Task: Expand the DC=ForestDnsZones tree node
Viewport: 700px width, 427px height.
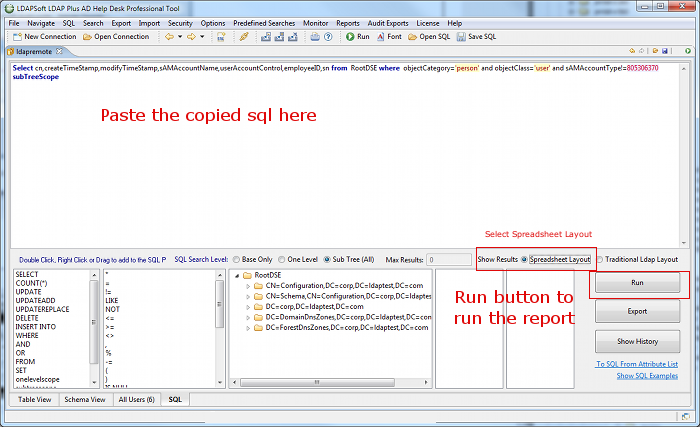Action: tap(248, 328)
